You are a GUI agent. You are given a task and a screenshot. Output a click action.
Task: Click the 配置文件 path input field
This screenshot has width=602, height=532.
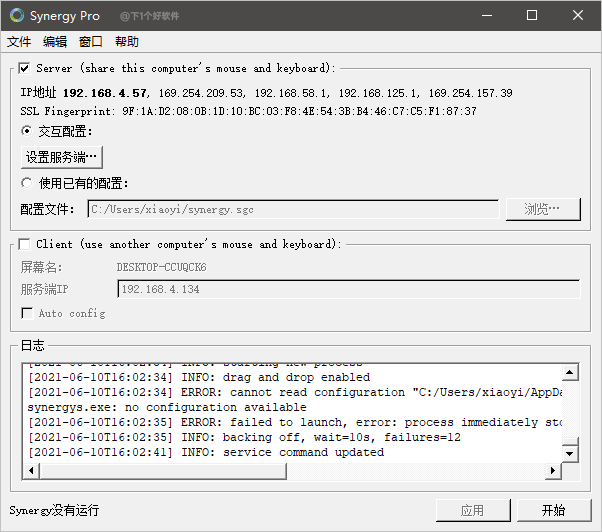[293, 209]
